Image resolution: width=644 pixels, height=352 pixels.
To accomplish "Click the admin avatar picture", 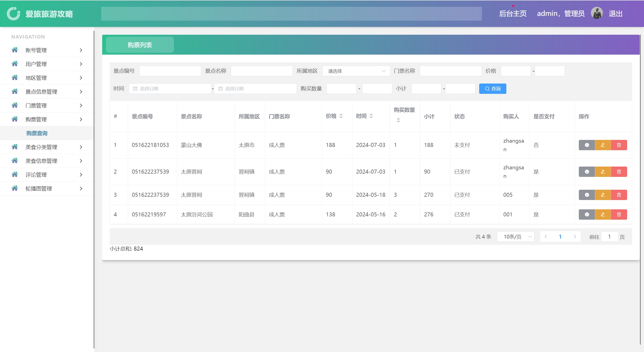I will (596, 13).
